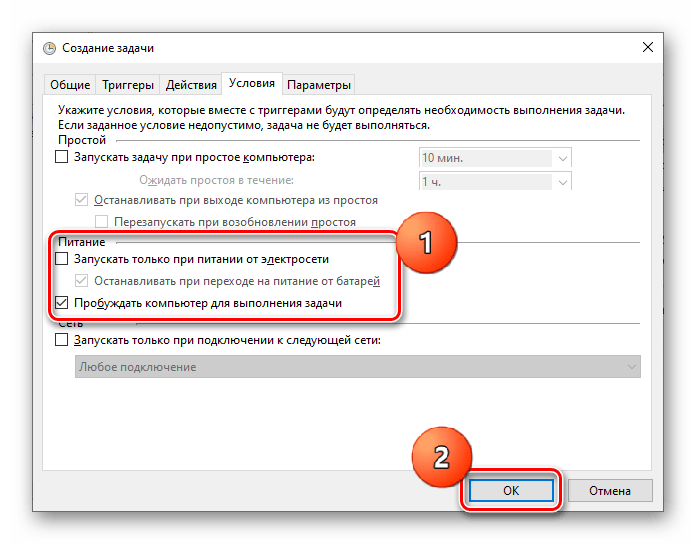Image resolution: width=696 pixels, height=544 pixels.
Task: Click the Создание задачи title text
Action: (108, 48)
